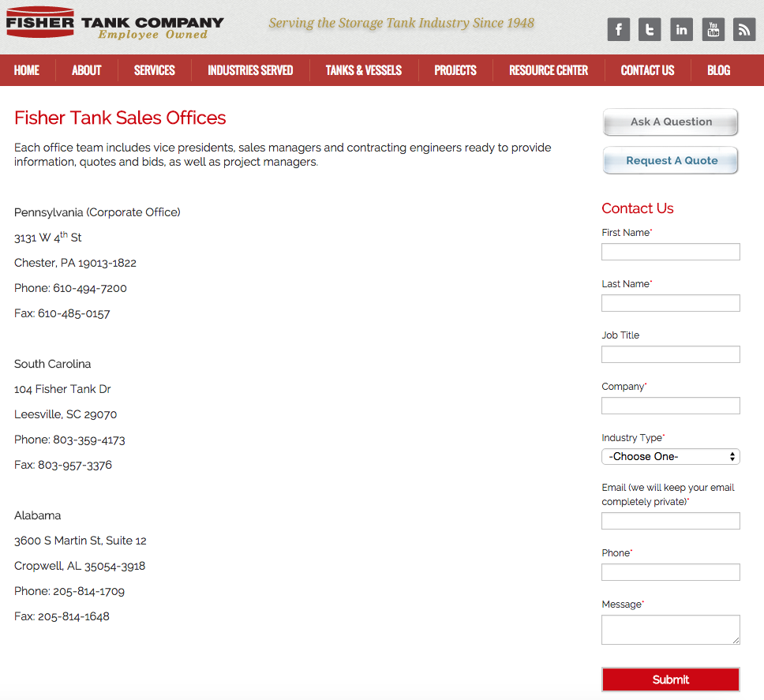Click the Fisher Tank Sales Offices heading
The width and height of the screenshot is (764, 700).
(120, 118)
